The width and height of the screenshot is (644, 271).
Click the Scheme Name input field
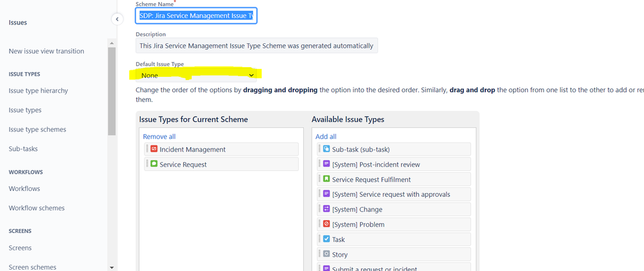[x=196, y=15]
